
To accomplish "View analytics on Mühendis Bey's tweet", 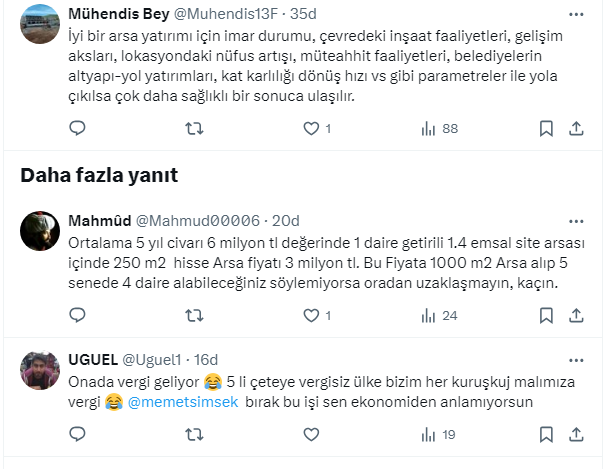I will click(429, 129).
